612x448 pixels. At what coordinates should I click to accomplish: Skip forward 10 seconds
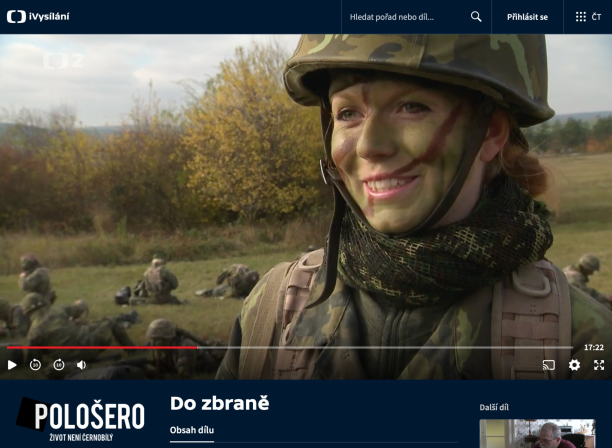tap(59, 365)
